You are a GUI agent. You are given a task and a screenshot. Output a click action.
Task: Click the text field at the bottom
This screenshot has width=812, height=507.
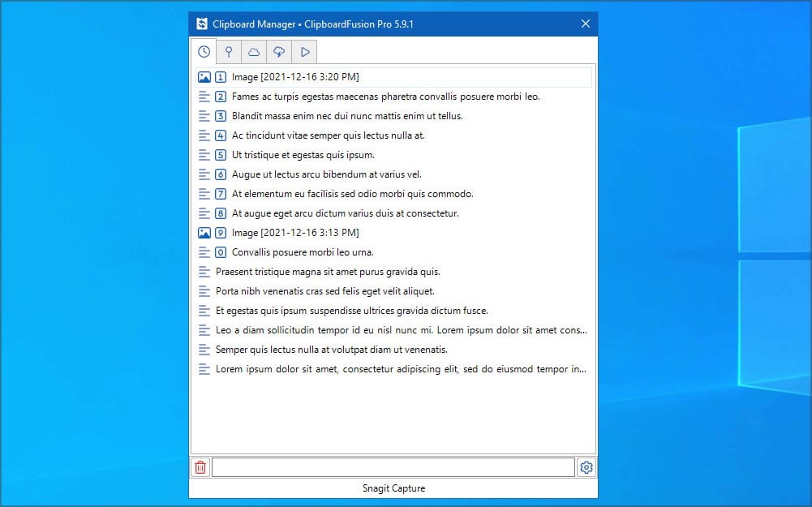pyautogui.click(x=393, y=467)
